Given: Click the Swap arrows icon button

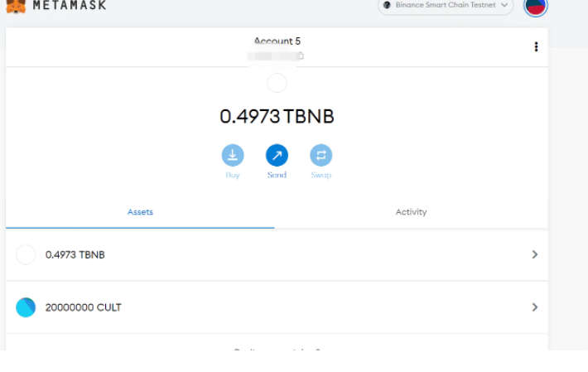Looking at the screenshot, I should tap(321, 155).
